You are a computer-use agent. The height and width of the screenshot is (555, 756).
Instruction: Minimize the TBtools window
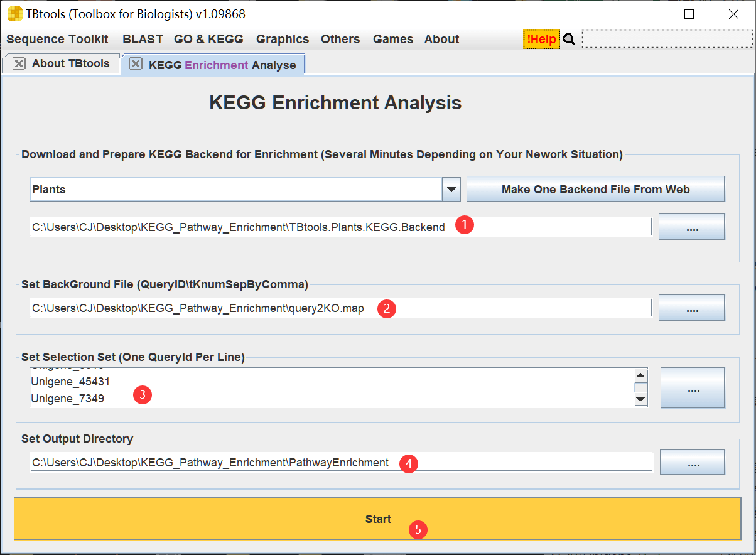[x=644, y=14]
